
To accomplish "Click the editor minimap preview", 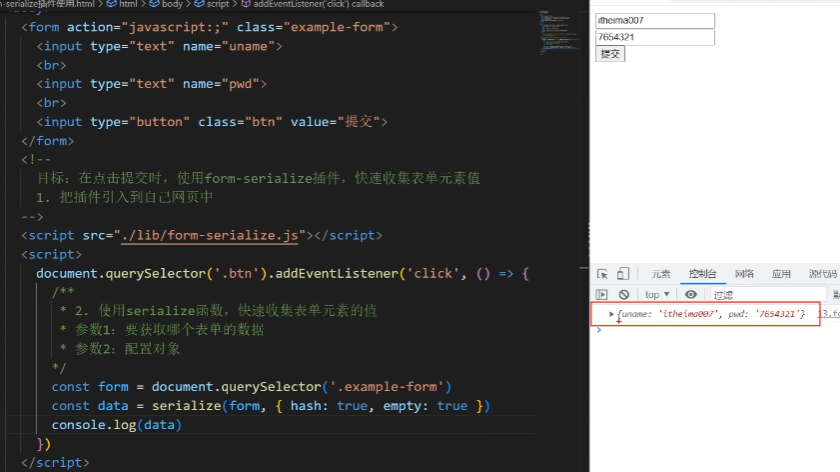I will [559, 32].
